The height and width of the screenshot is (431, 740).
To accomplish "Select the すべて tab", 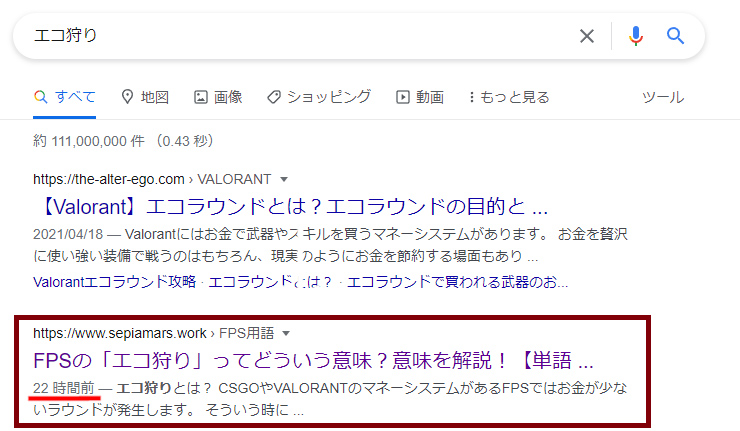I will (x=65, y=97).
